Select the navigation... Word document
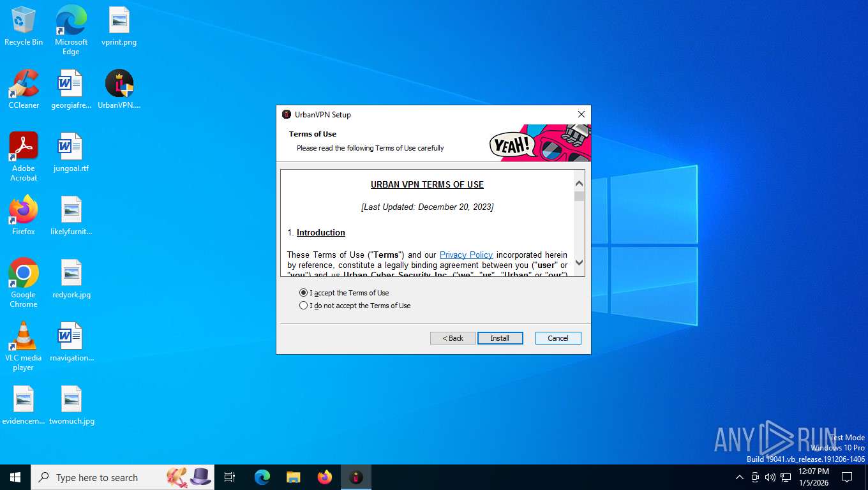 [71, 342]
